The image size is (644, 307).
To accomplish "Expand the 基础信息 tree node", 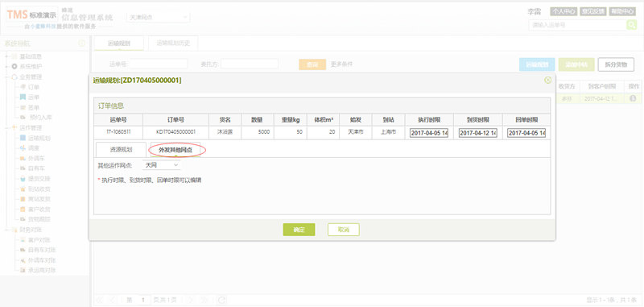I will (x=7, y=56).
